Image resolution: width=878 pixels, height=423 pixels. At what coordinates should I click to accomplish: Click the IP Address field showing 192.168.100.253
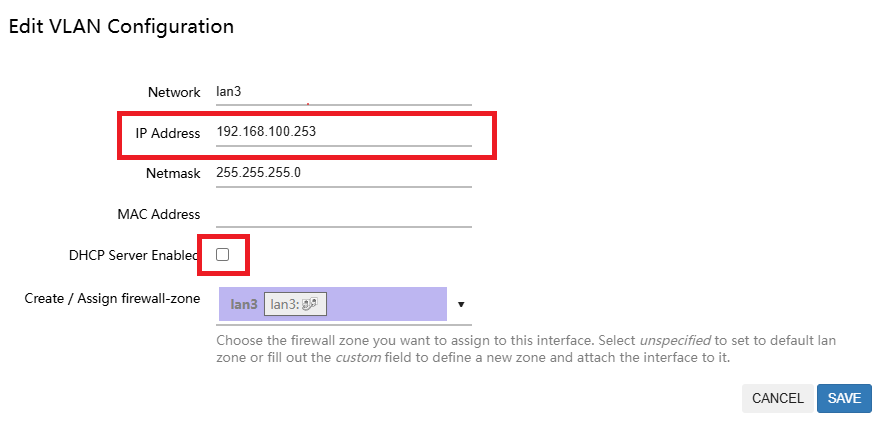(x=343, y=132)
